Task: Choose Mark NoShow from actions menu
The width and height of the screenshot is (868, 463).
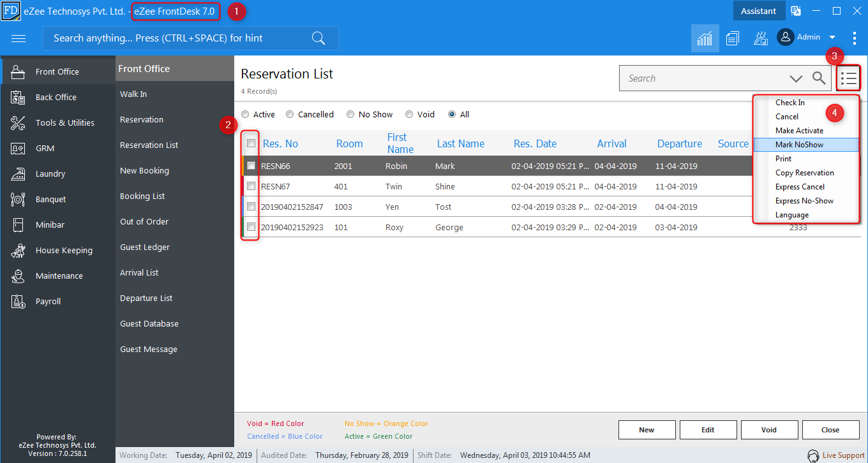Action: coord(806,145)
